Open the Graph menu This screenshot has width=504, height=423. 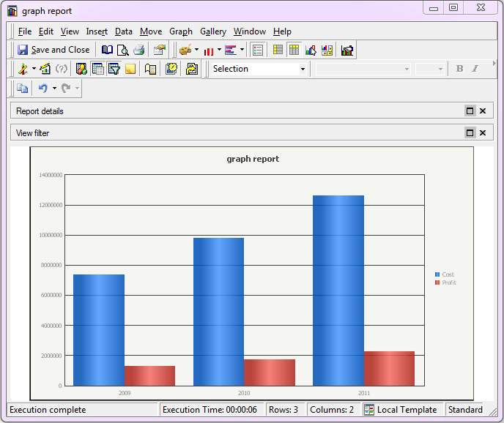[x=181, y=31]
